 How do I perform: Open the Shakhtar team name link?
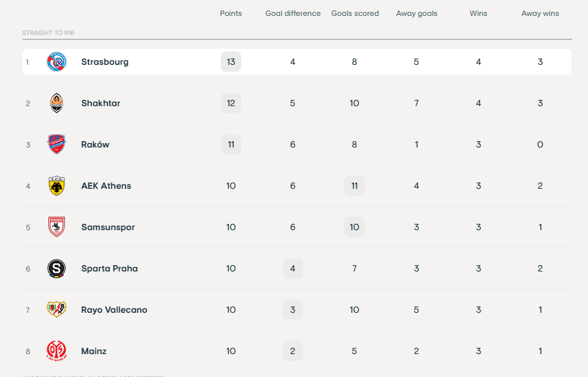[x=101, y=103]
